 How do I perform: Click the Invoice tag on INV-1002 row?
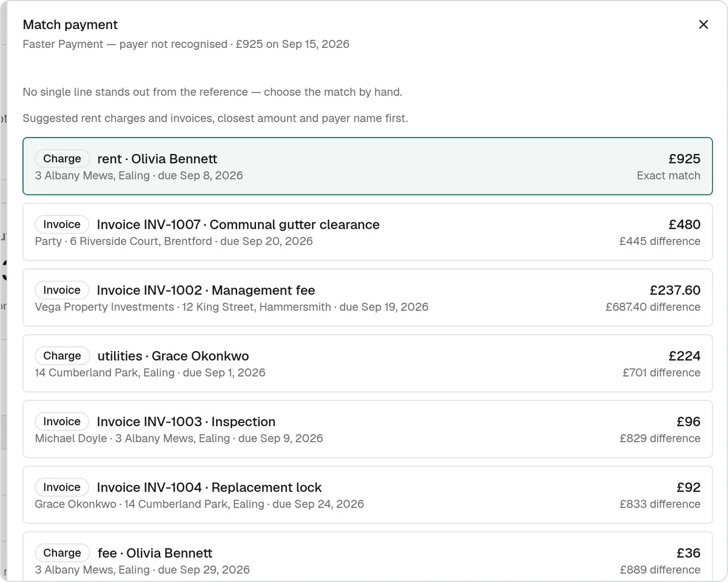click(62, 290)
